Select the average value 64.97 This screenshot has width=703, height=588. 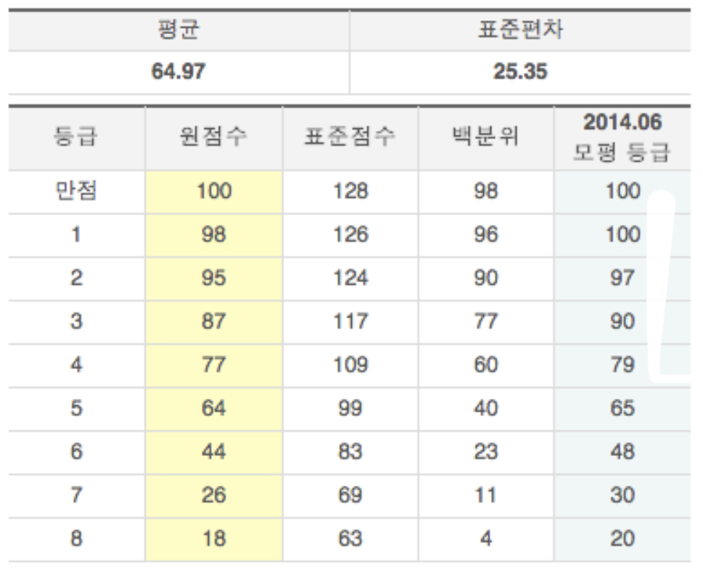pos(178,71)
